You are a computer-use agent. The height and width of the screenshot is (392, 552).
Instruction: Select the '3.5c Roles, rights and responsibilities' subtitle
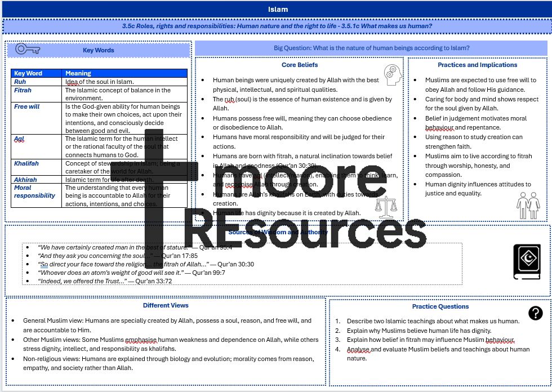pyautogui.click(x=277, y=26)
